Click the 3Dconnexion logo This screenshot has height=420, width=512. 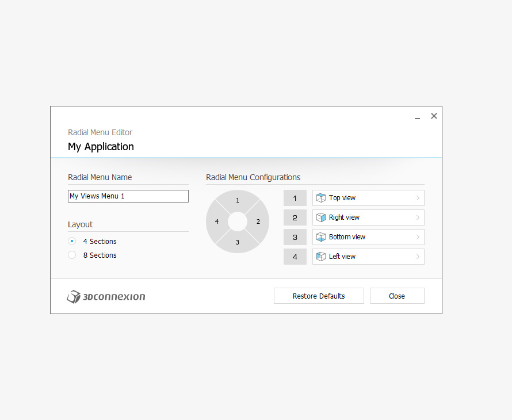point(106,297)
